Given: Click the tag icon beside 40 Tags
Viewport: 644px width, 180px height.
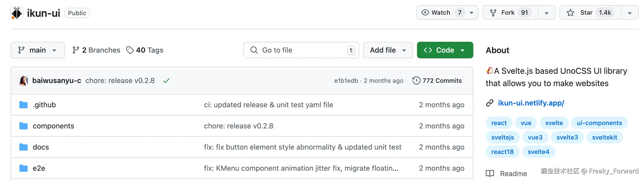Looking at the screenshot, I should pyautogui.click(x=130, y=50).
